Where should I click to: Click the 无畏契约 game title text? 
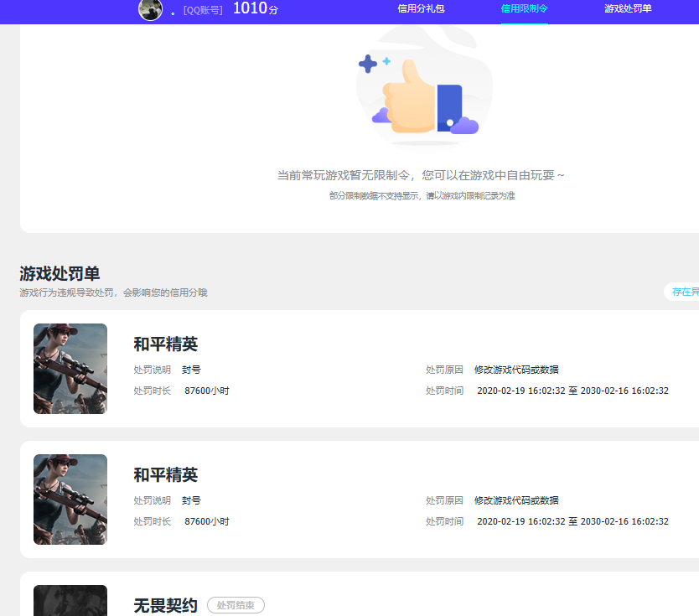tap(165, 605)
